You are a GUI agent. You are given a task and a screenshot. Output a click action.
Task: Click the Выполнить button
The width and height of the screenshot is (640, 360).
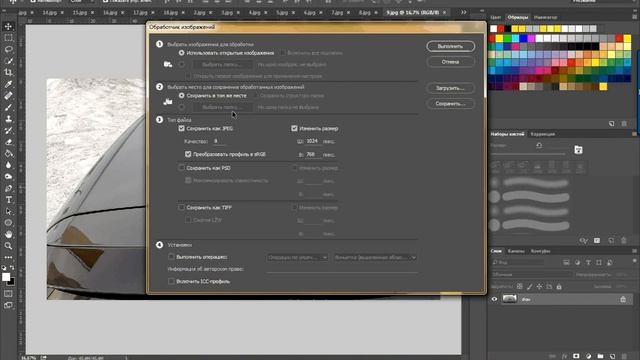click(451, 46)
